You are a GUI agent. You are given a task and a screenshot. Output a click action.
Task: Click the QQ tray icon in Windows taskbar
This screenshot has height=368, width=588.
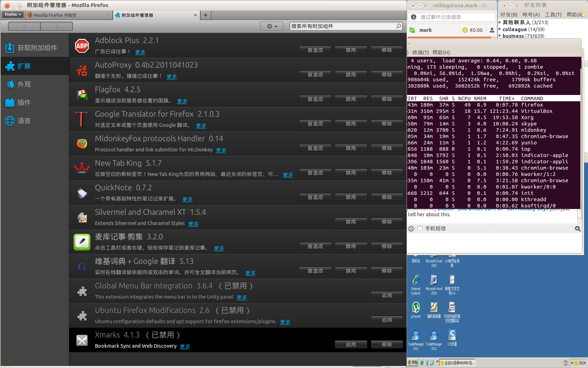[575, 363]
